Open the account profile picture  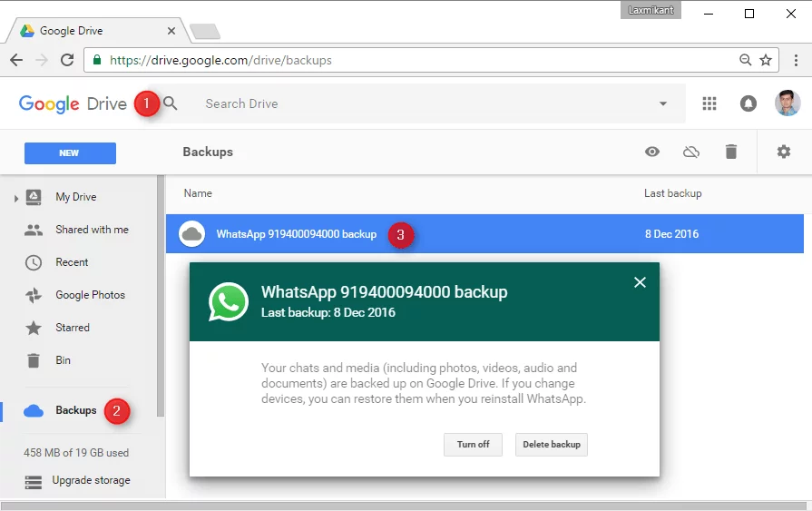(x=788, y=103)
